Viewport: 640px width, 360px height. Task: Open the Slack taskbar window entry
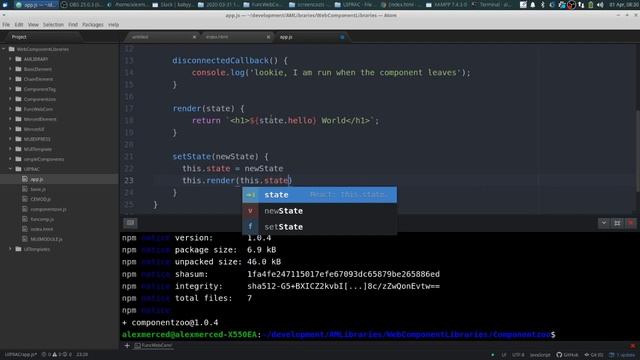point(173,5)
